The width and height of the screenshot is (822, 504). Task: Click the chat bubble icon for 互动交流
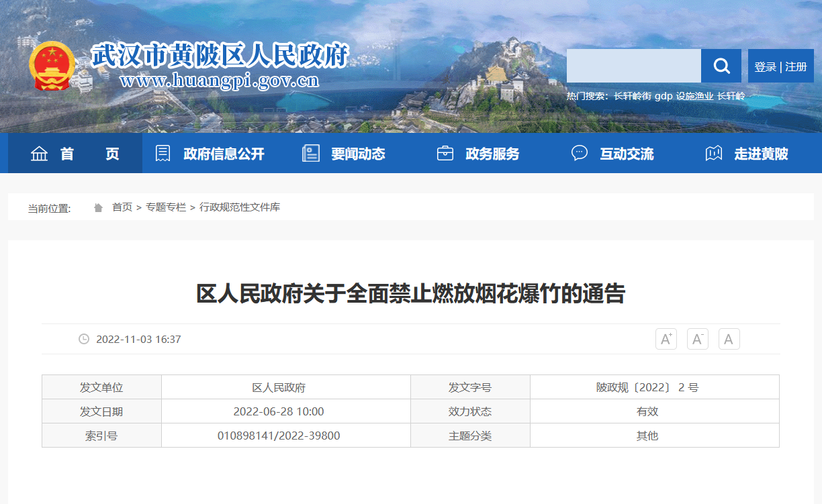[x=579, y=154]
